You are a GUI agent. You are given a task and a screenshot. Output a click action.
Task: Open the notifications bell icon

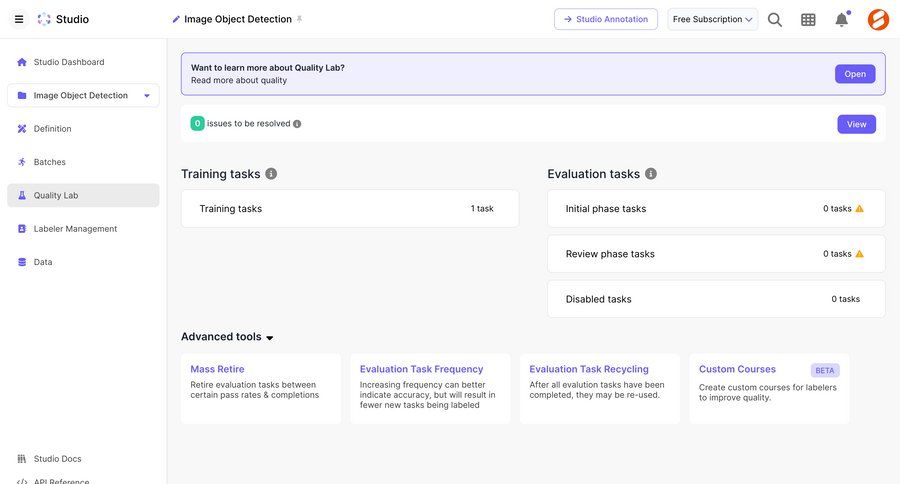click(841, 20)
